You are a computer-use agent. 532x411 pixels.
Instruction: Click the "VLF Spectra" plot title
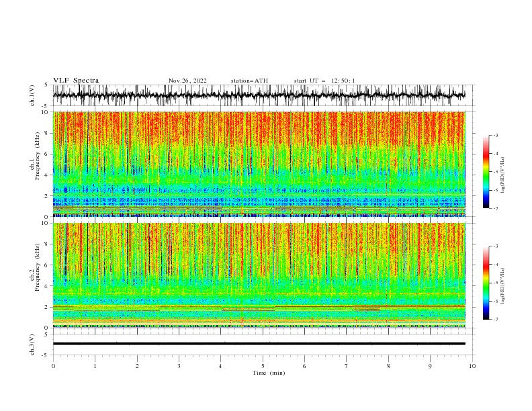[x=76, y=81]
